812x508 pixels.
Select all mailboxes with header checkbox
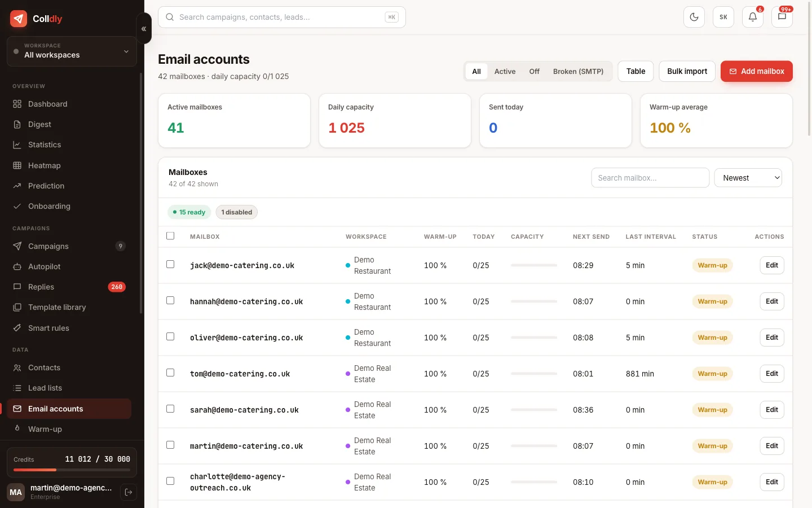[x=170, y=236]
